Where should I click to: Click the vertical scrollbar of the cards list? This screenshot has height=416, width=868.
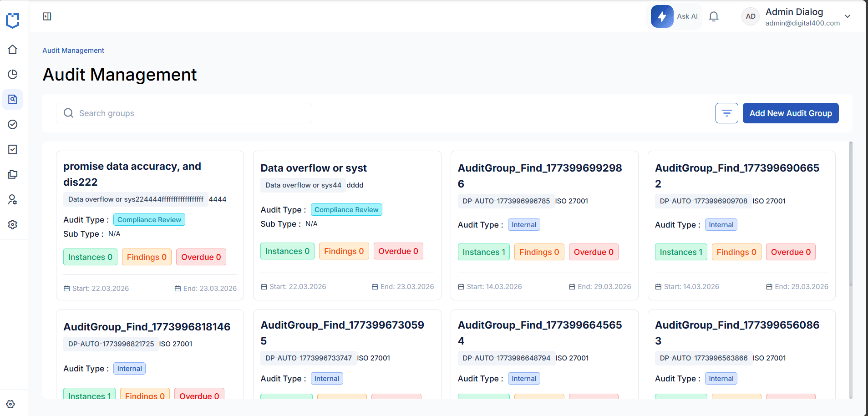tap(851, 214)
